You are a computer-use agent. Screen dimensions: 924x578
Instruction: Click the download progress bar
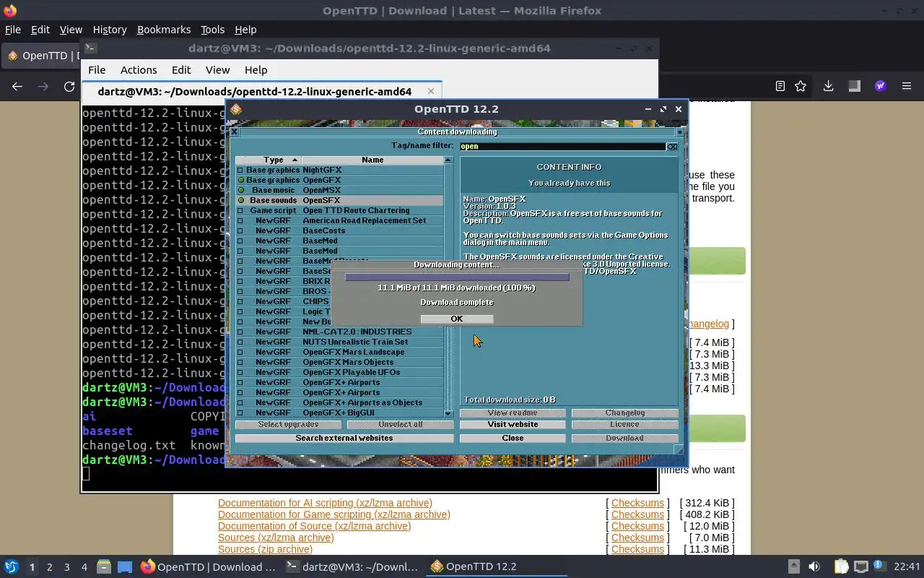(457, 277)
